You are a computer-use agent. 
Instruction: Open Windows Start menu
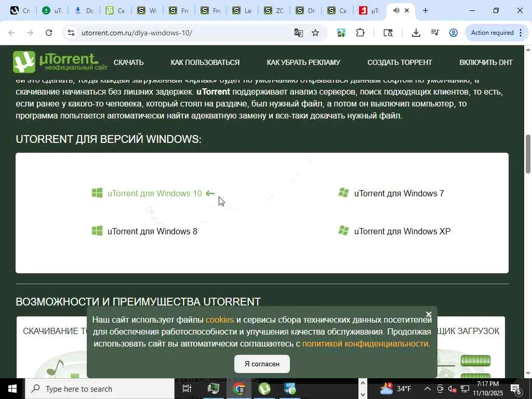pos(12,389)
